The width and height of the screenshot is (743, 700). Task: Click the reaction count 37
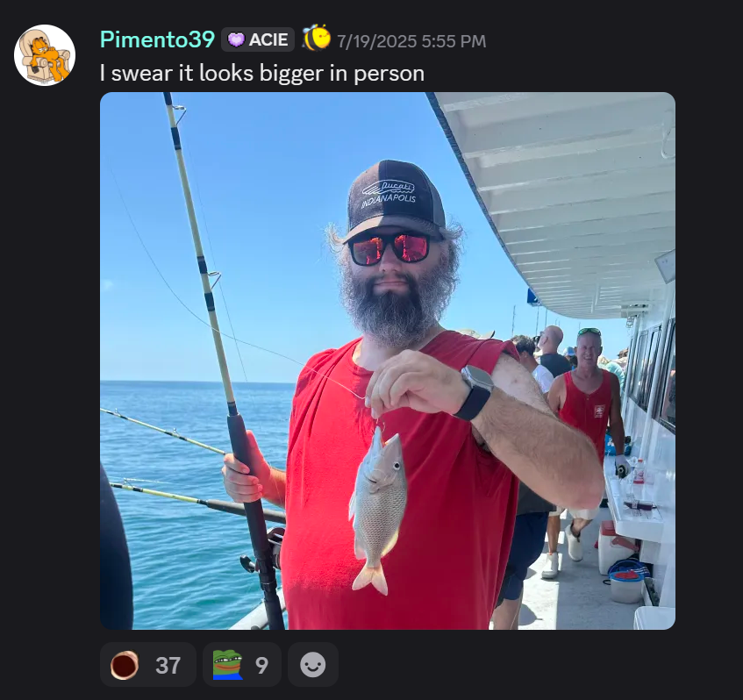click(x=168, y=666)
